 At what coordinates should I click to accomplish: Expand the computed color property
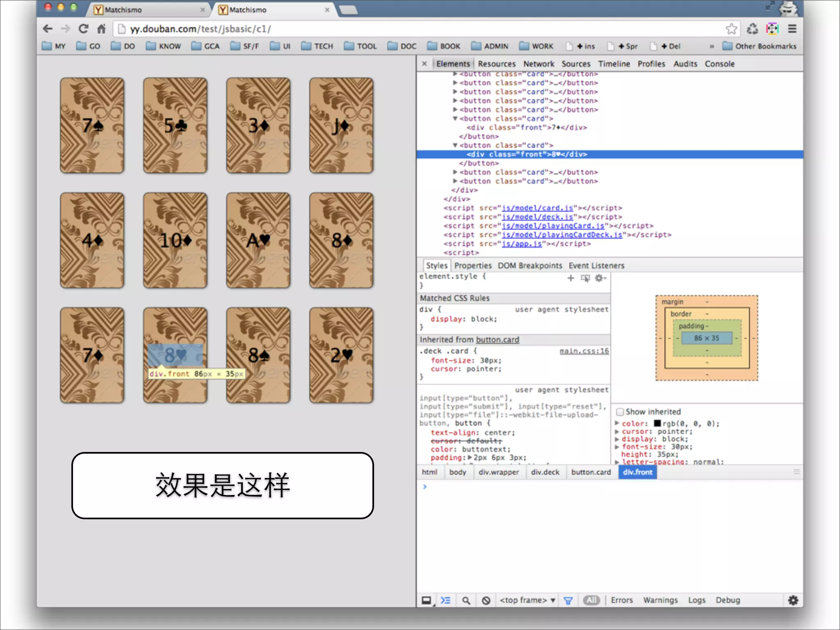pos(617,423)
